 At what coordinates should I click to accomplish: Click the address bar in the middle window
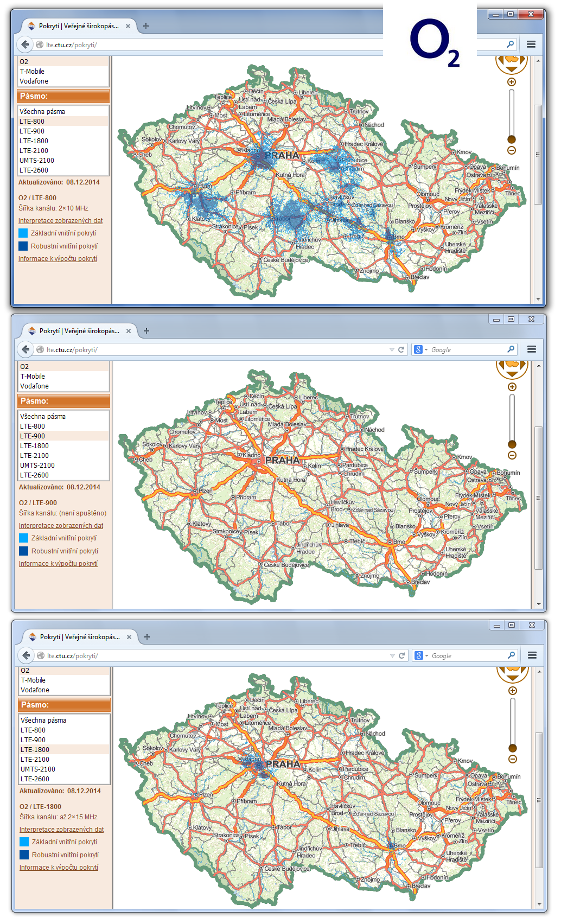217,349
